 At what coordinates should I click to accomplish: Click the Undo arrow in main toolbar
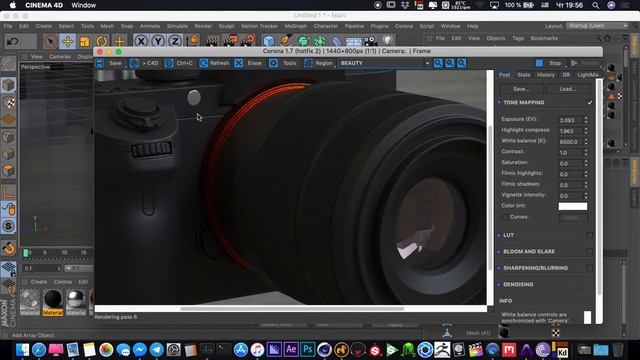click(x=13, y=42)
